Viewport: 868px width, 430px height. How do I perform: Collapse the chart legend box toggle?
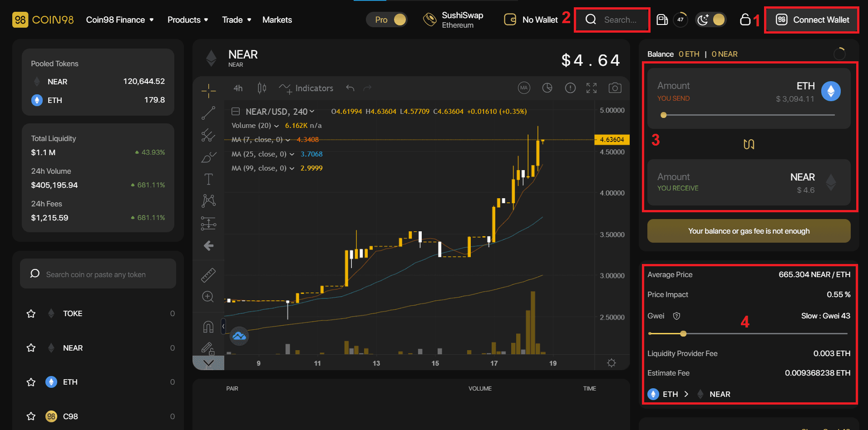pos(236,112)
